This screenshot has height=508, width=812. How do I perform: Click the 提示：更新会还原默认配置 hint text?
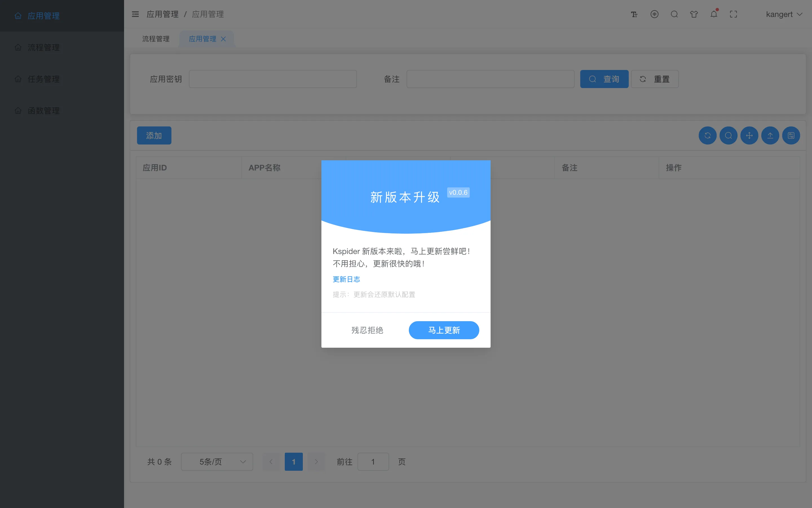coord(374,295)
